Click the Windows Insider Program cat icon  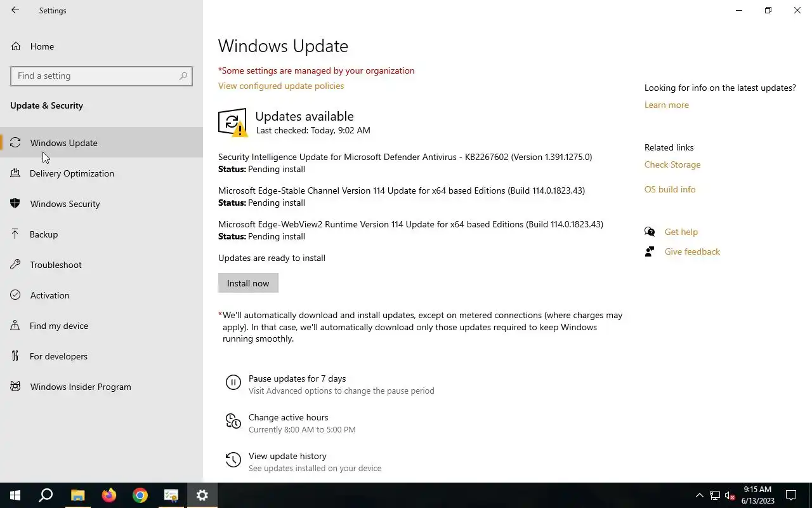tap(15, 387)
